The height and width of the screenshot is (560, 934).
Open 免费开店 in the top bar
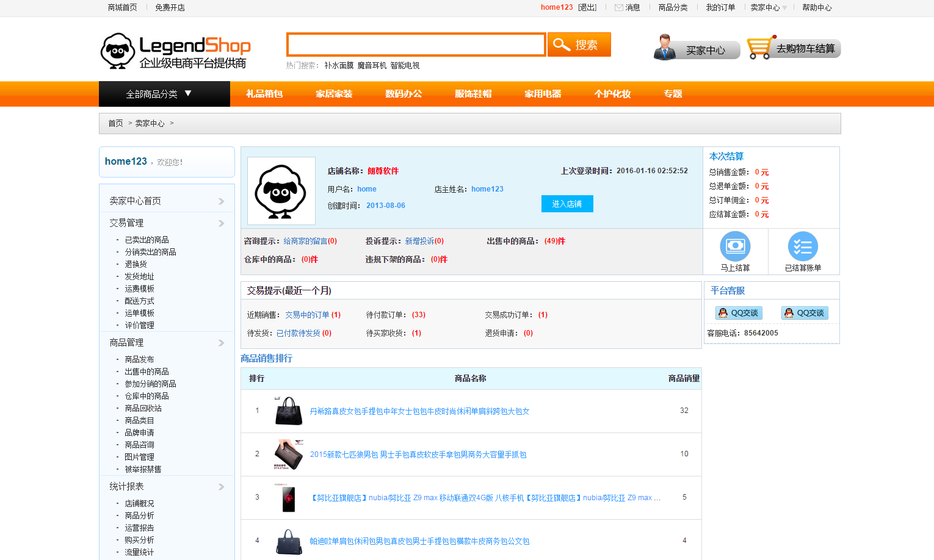(170, 7)
